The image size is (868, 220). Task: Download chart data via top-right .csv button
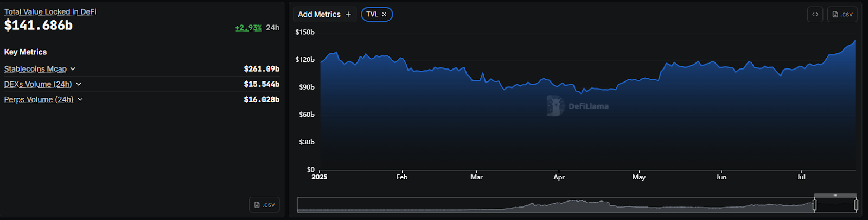tap(842, 14)
